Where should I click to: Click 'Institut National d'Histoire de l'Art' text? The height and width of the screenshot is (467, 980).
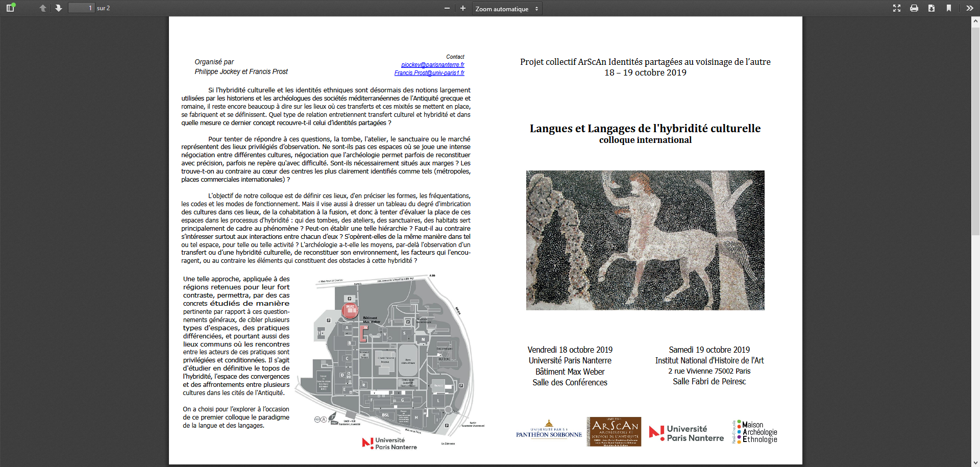pyautogui.click(x=709, y=360)
